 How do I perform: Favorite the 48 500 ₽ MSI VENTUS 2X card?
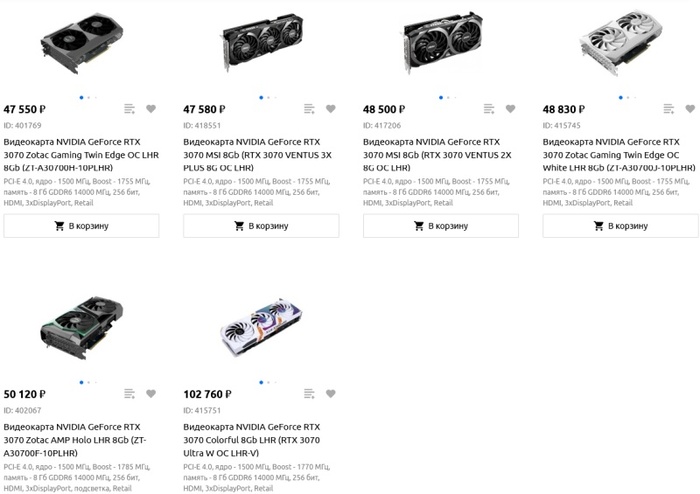510,109
